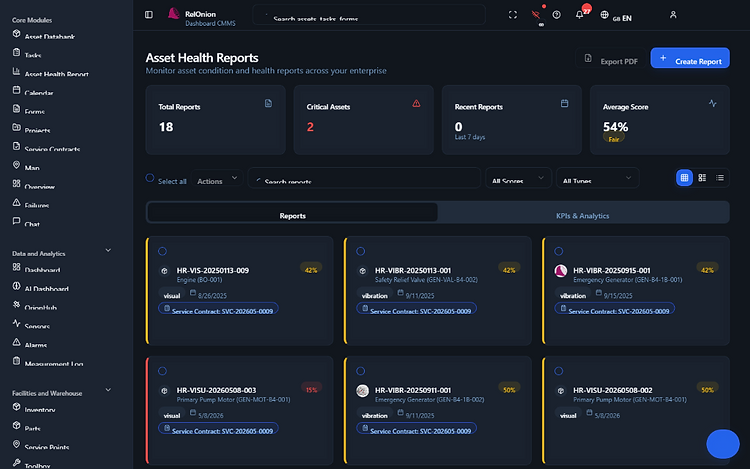This screenshot has width=750, height=469.
Task: Collapse the Data and Analytics section
Action: 108,250
